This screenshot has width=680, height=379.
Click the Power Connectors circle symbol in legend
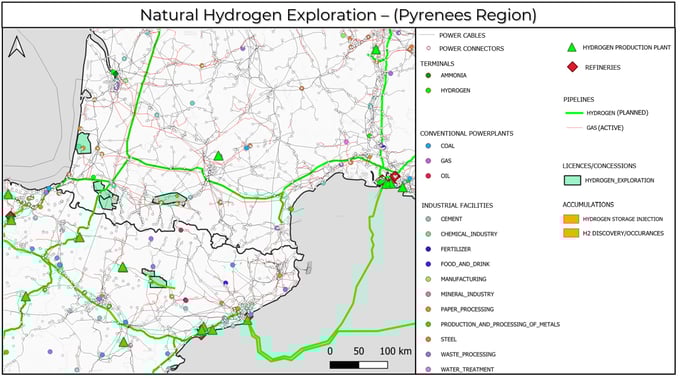[x=428, y=49]
